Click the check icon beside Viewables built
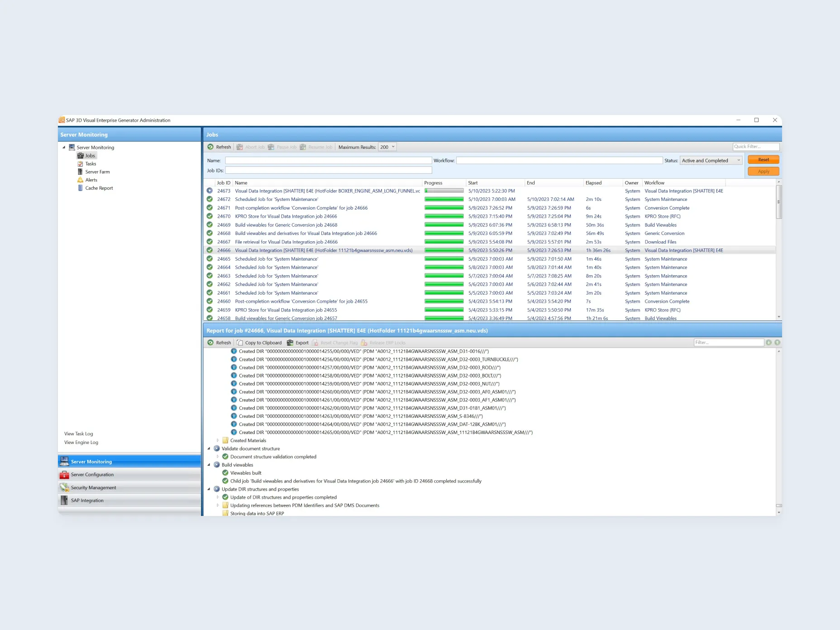 click(225, 473)
